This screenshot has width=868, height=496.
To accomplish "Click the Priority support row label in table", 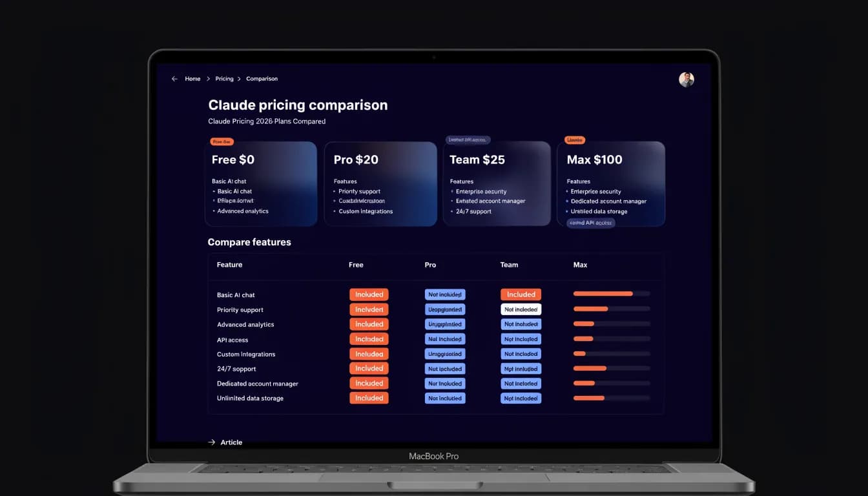I will pyautogui.click(x=240, y=310).
